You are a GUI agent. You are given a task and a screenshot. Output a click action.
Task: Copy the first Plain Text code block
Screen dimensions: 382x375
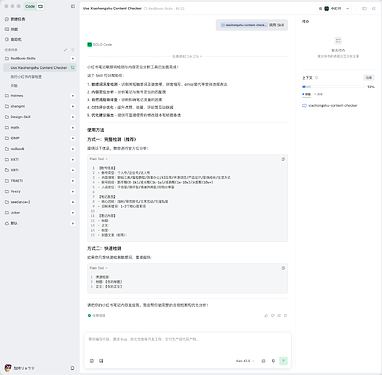[283, 159]
